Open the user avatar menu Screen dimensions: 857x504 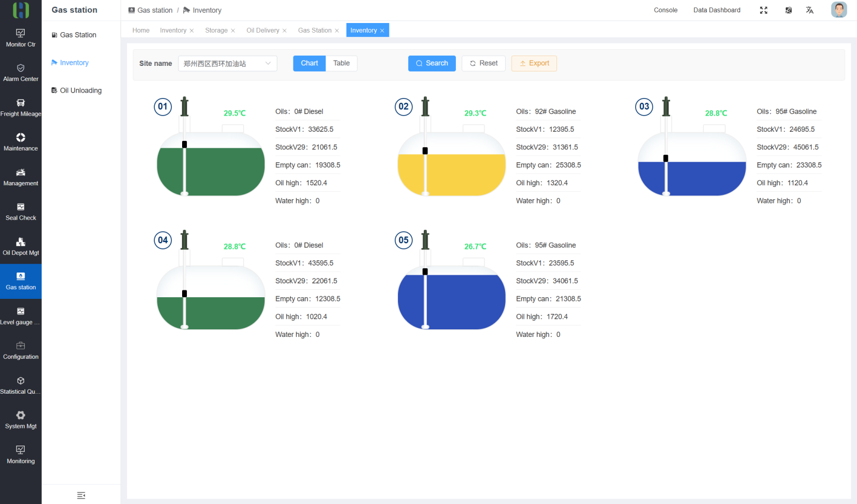[839, 10]
